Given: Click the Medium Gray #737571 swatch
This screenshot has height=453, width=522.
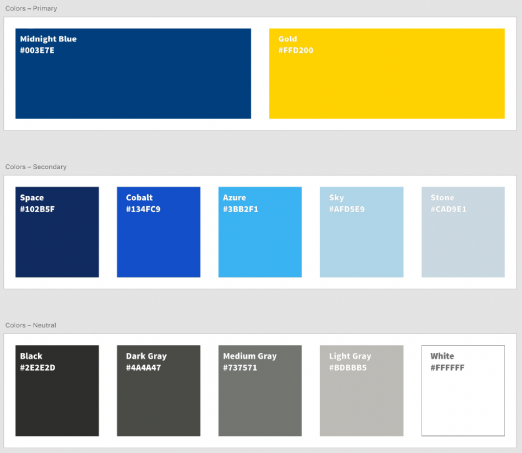Looking at the screenshot, I should coord(260,391).
